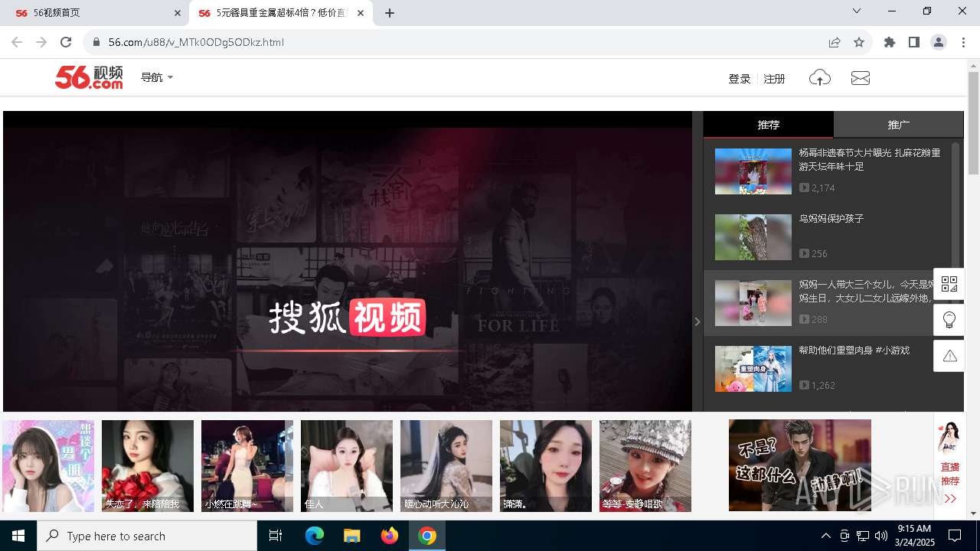Click the site lock security icon

[x=96, y=42]
